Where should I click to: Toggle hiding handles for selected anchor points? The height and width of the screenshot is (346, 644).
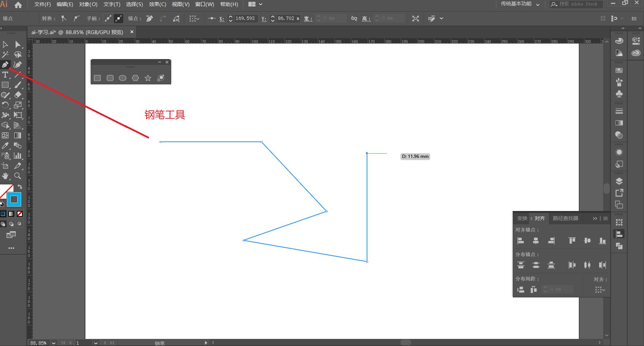pos(118,19)
